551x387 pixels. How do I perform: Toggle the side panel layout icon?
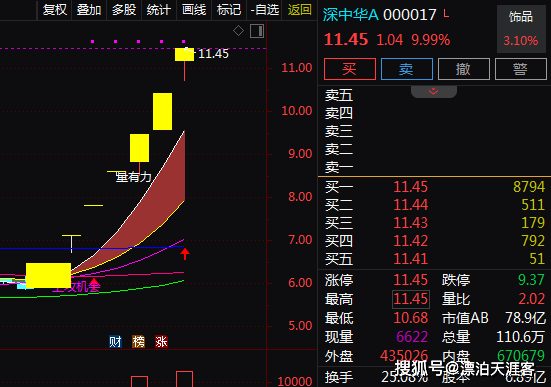pos(257,31)
